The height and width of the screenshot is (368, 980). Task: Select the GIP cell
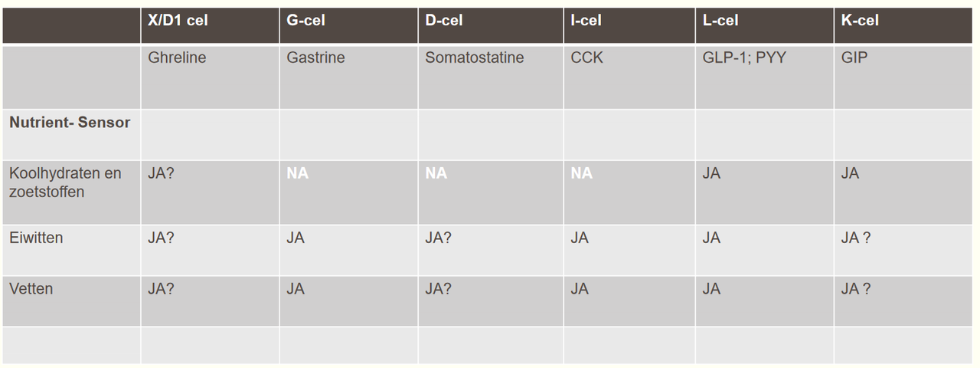[854, 58]
